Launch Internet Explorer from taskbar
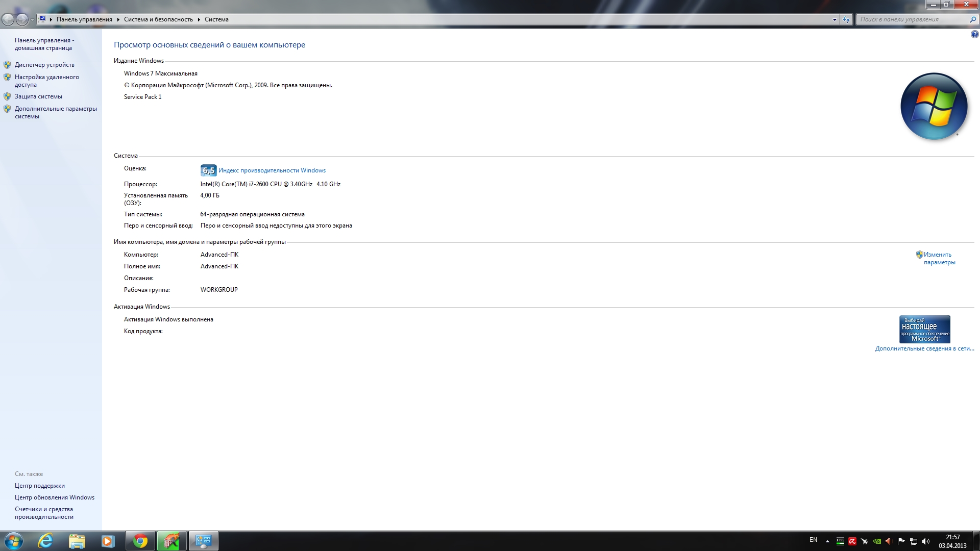This screenshot has height=551, width=980. pos(45,541)
